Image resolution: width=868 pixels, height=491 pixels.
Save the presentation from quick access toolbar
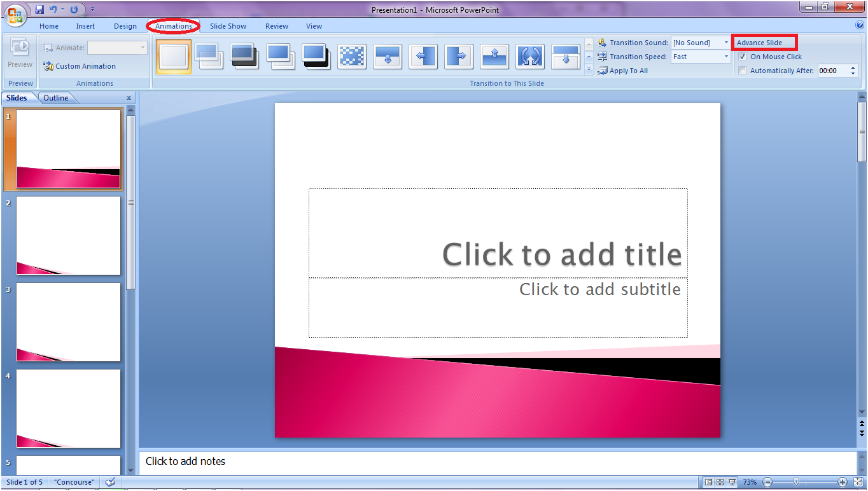[40, 10]
